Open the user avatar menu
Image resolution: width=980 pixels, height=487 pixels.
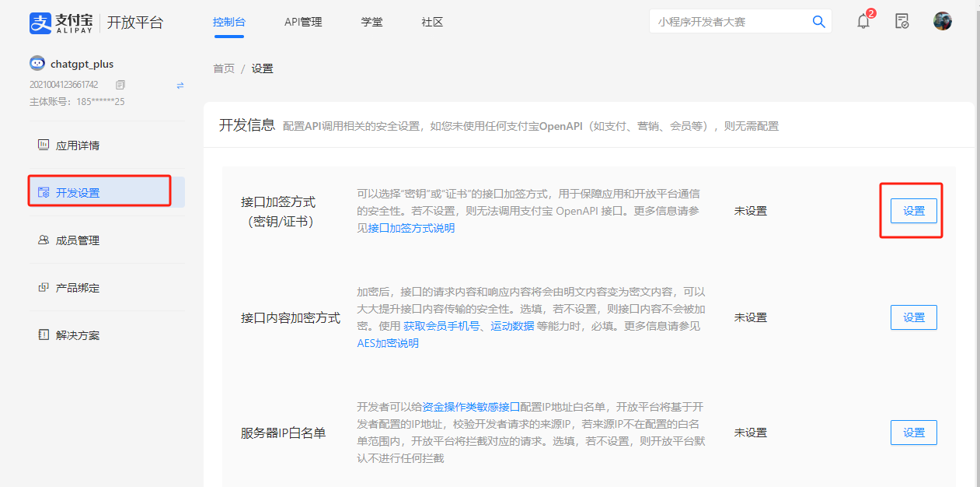[x=942, y=21]
